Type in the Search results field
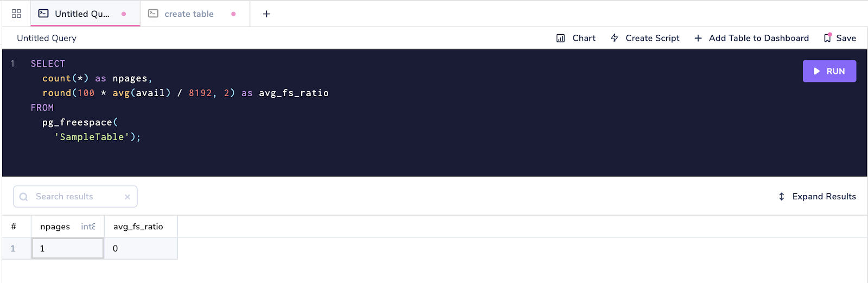The image size is (868, 283). click(x=76, y=197)
